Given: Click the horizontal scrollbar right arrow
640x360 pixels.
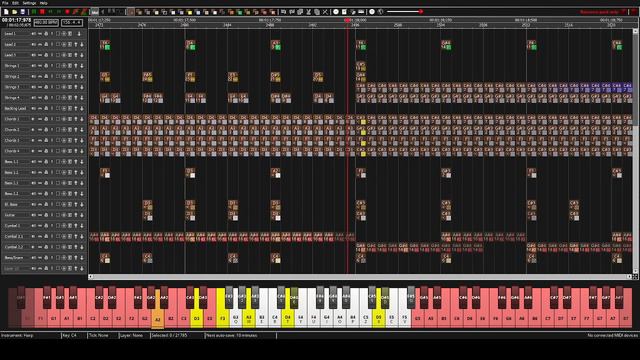Looking at the screenshot, I should click(x=630, y=276).
